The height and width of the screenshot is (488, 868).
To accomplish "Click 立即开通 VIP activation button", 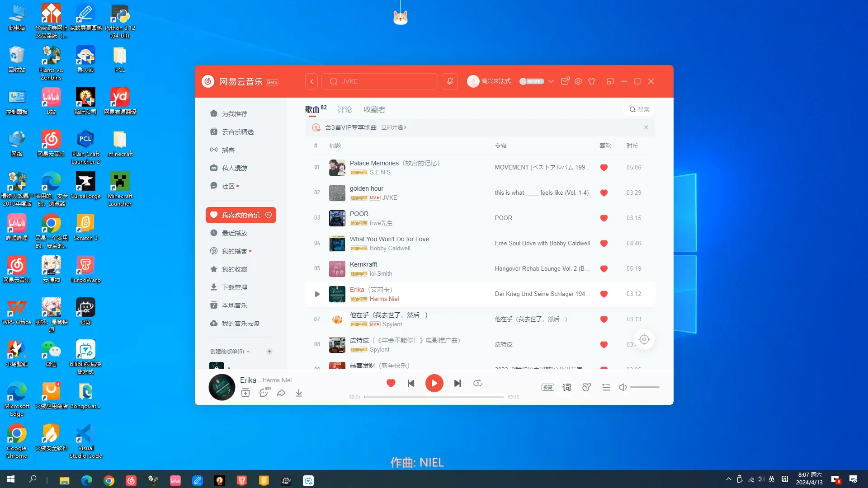I will click(x=393, y=127).
